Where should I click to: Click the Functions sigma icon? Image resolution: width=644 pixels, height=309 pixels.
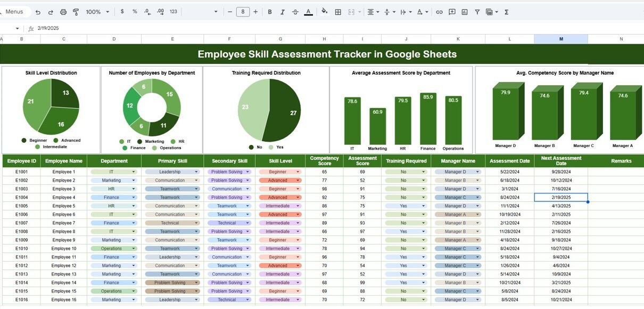point(506,12)
